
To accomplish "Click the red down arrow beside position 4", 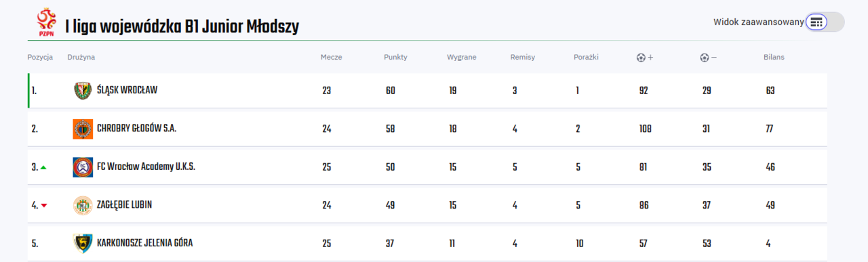I will 44,206.
